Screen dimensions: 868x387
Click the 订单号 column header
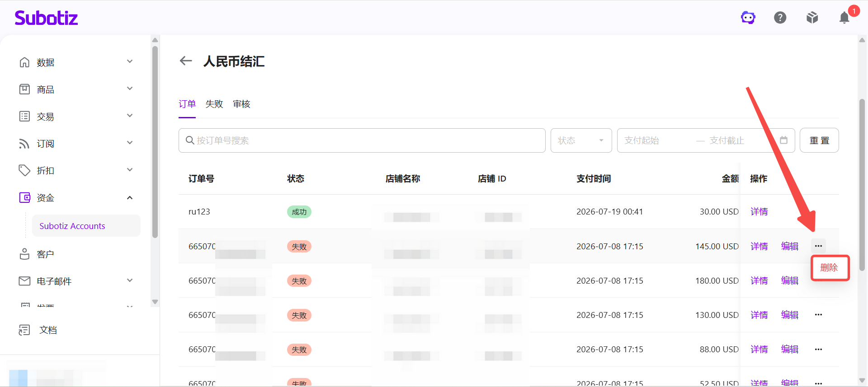(201, 179)
